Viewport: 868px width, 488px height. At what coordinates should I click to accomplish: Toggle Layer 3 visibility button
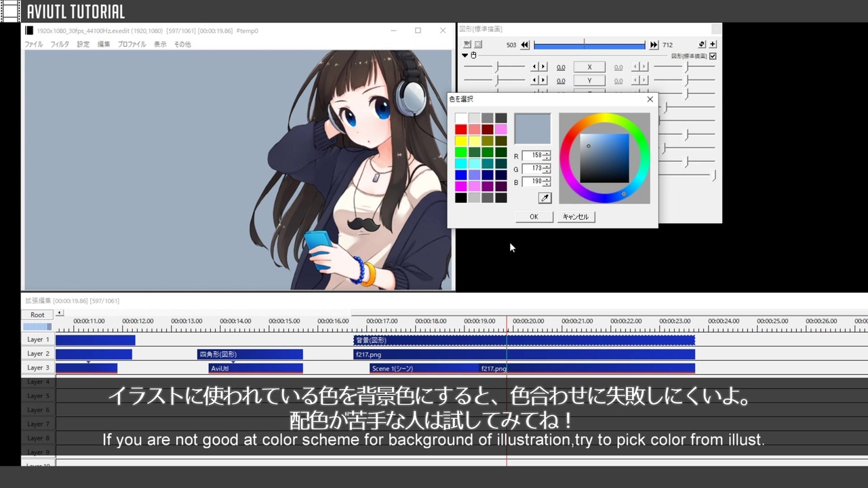click(x=38, y=368)
